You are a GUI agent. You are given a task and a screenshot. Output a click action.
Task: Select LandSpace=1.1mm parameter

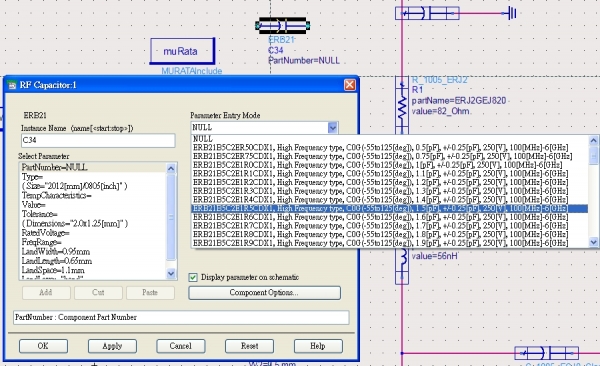tap(93, 270)
